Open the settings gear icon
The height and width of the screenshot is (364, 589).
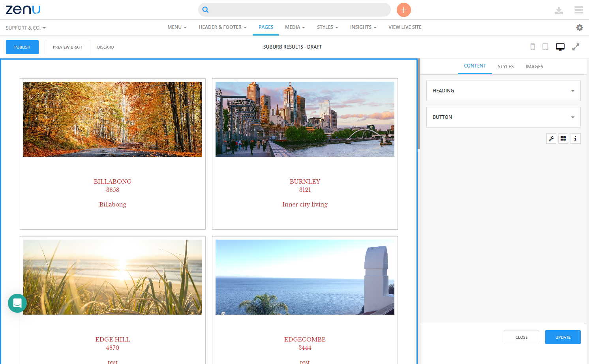point(580,28)
